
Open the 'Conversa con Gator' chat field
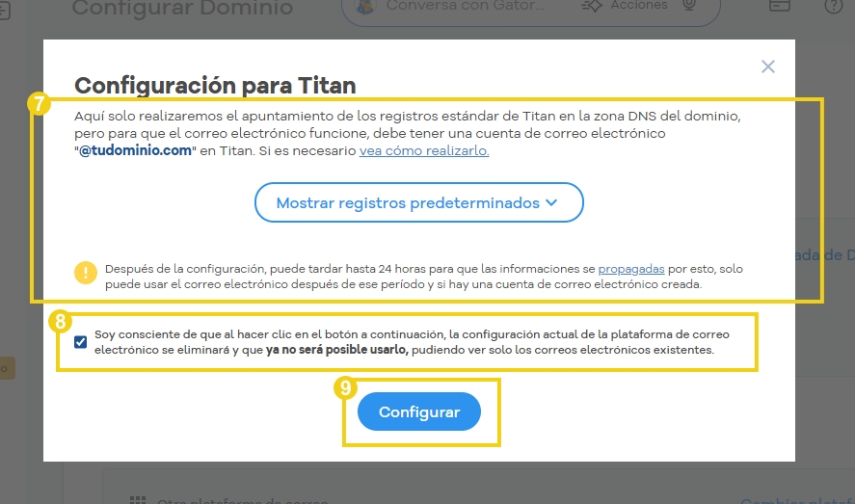(465, 6)
